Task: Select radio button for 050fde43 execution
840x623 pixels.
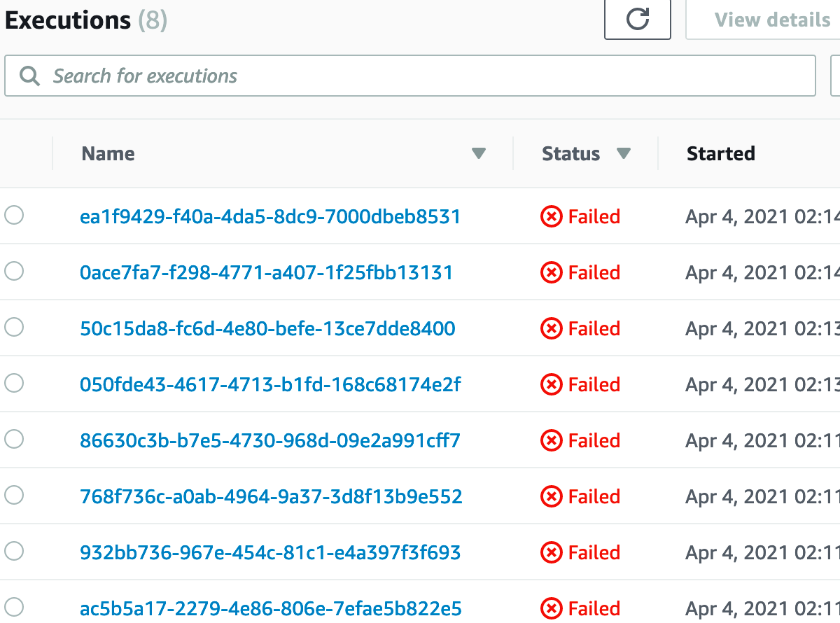Action: tap(15, 384)
